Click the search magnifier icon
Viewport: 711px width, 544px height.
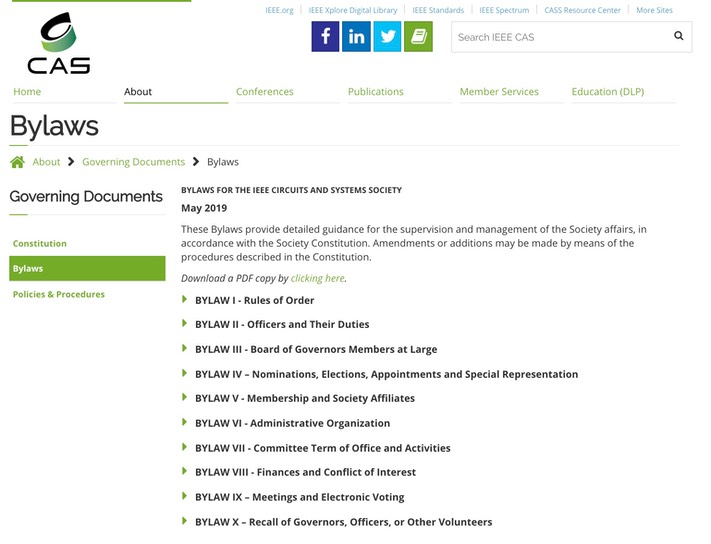(678, 36)
